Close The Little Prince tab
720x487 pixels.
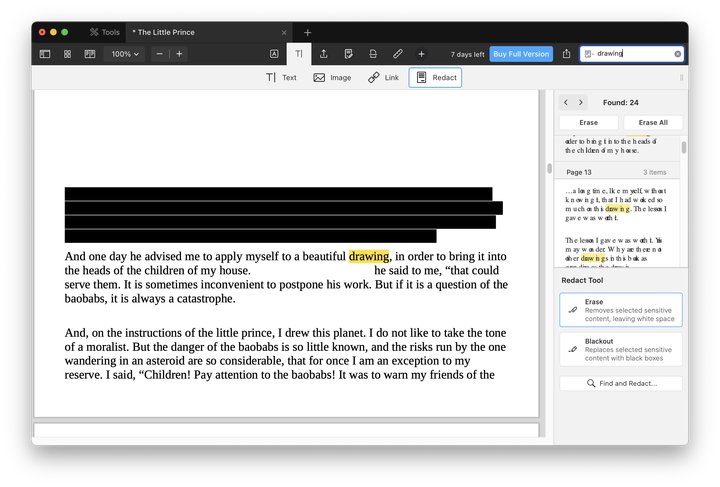click(284, 33)
